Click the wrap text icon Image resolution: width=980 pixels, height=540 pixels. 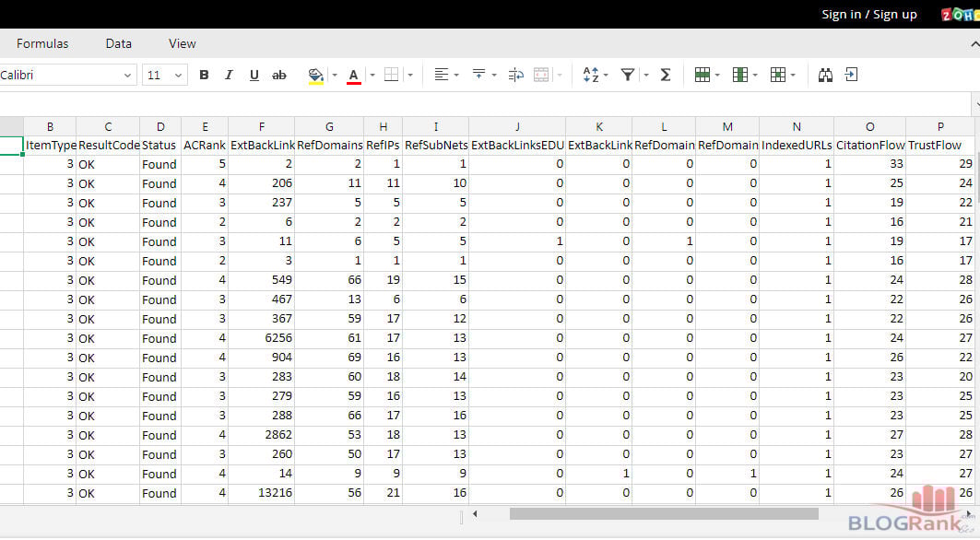point(515,76)
